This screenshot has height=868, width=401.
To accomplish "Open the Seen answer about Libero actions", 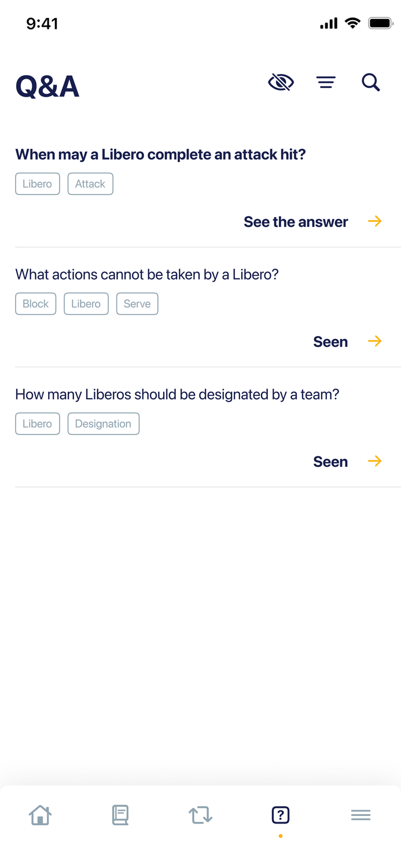I will pos(330,341).
